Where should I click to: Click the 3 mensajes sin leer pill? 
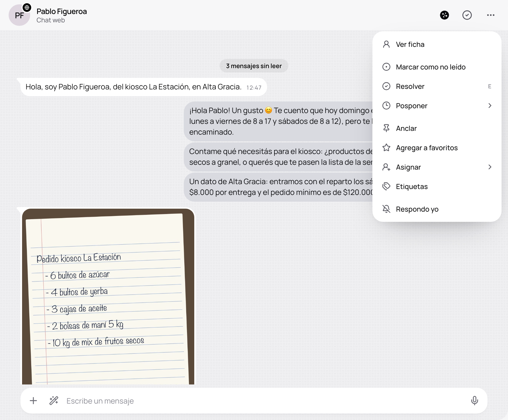pos(254,66)
